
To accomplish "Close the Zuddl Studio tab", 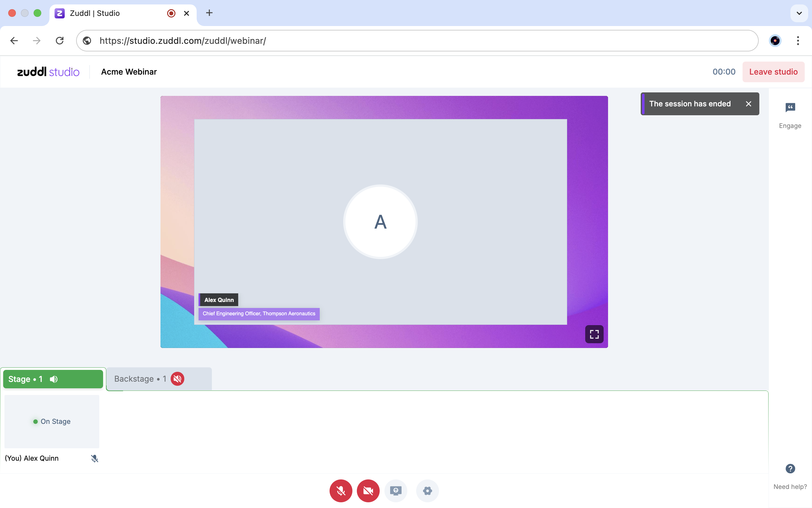I will [187, 13].
